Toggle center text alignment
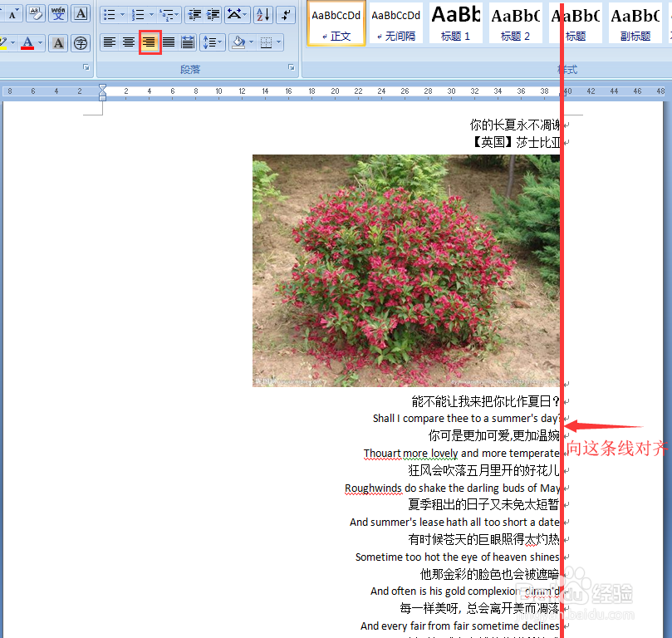This screenshot has height=638, width=672. 127,42
